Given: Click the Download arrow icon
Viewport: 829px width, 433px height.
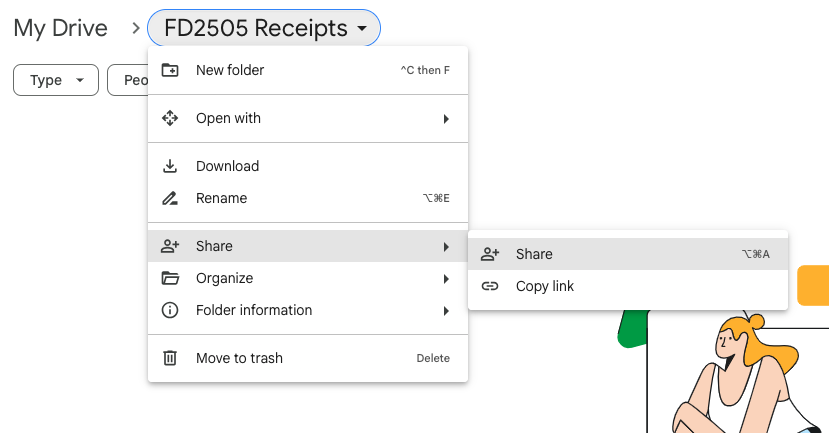Looking at the screenshot, I should 170,166.
